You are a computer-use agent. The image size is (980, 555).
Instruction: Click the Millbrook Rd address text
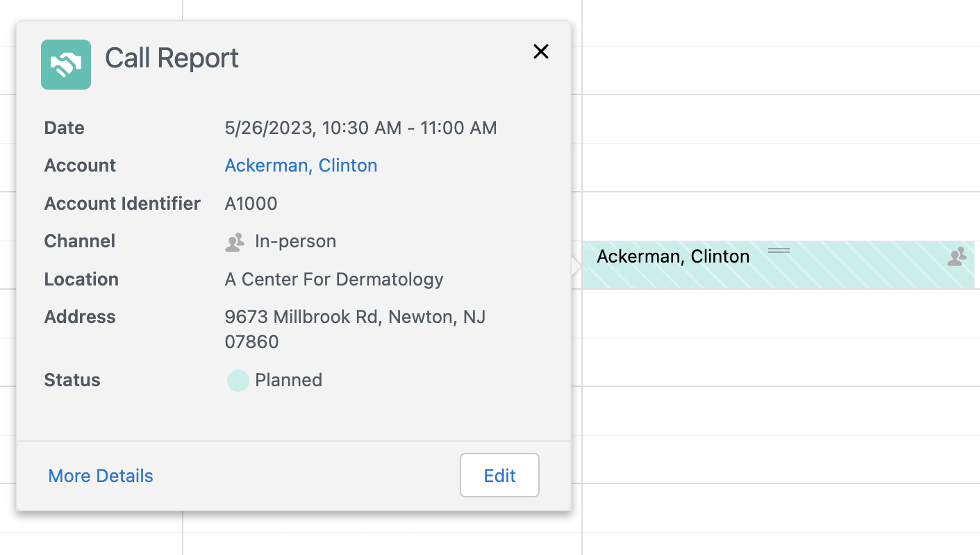355,317
